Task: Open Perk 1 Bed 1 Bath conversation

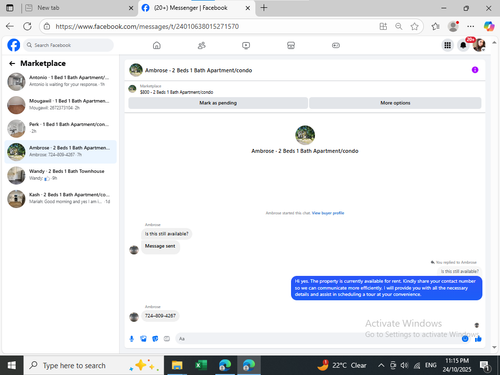Action: [x=60, y=128]
